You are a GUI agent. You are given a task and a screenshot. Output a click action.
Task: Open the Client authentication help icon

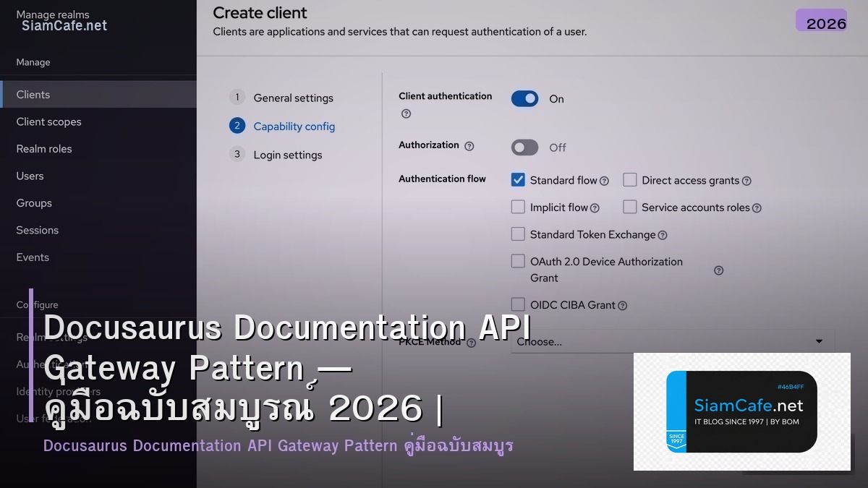click(x=406, y=114)
